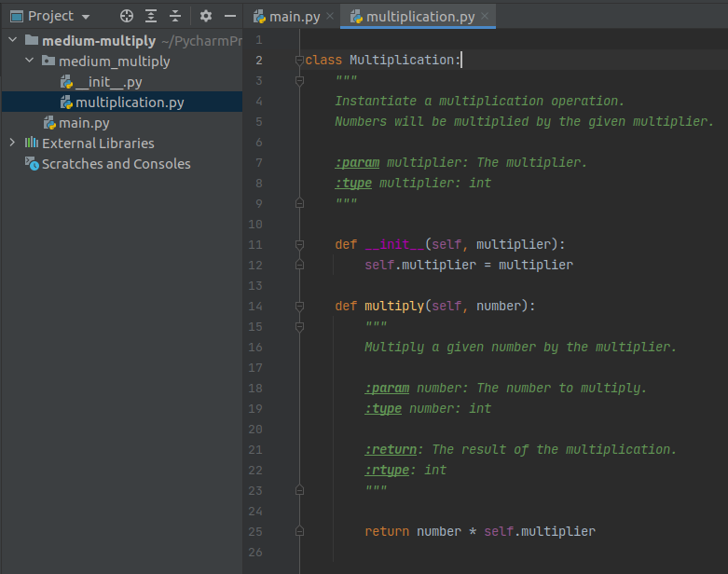Screen dimensions: 728x574
Task: Click the Expand All icon in Project panel
Action: [x=151, y=16]
